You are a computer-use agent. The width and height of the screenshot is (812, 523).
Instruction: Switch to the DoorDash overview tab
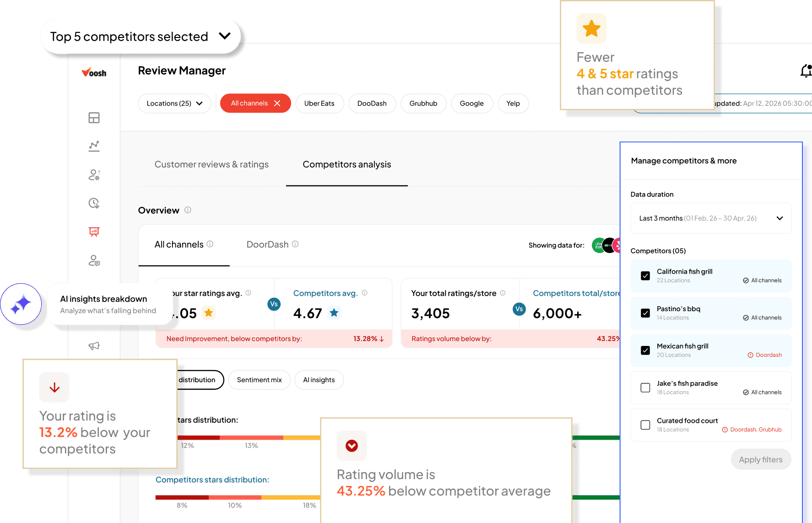point(272,245)
